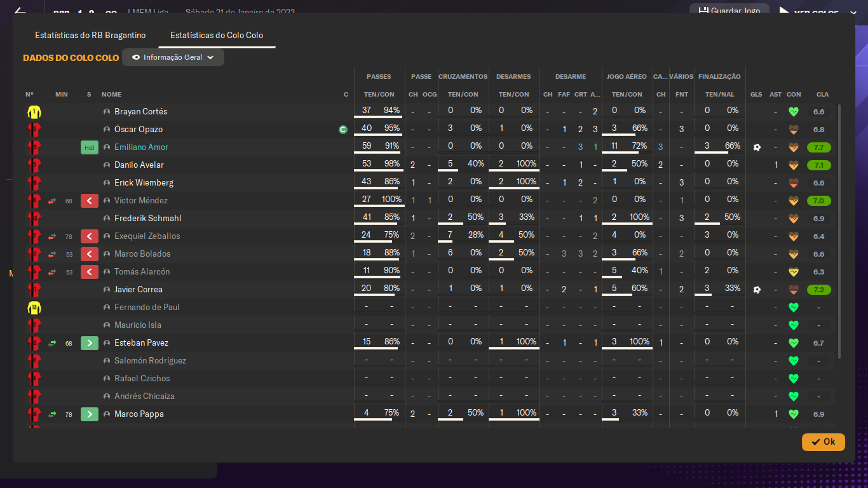Screen dimensions: 868x488
Task: Click condition heart icon for Javier Correa
Action: 793,290
